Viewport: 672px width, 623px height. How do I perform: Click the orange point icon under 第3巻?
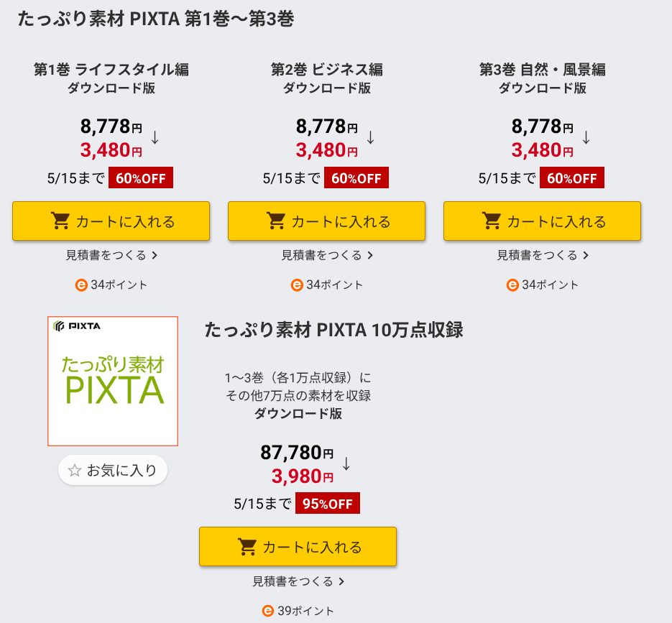pyautogui.click(x=512, y=285)
